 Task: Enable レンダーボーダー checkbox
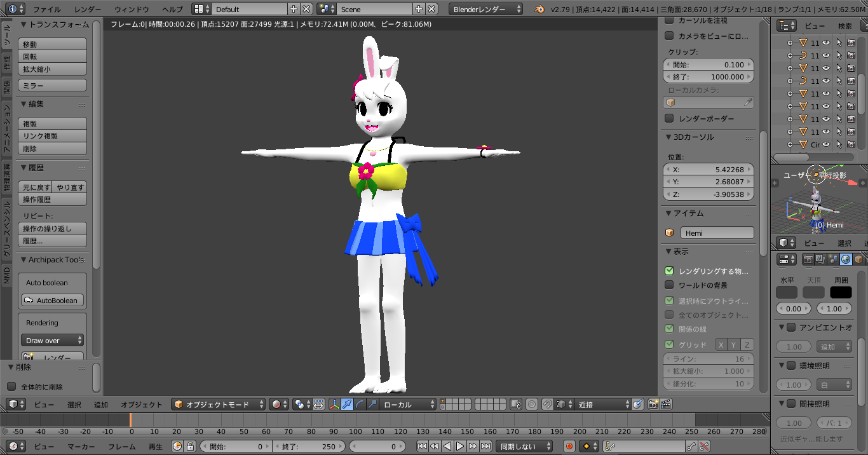click(x=669, y=118)
